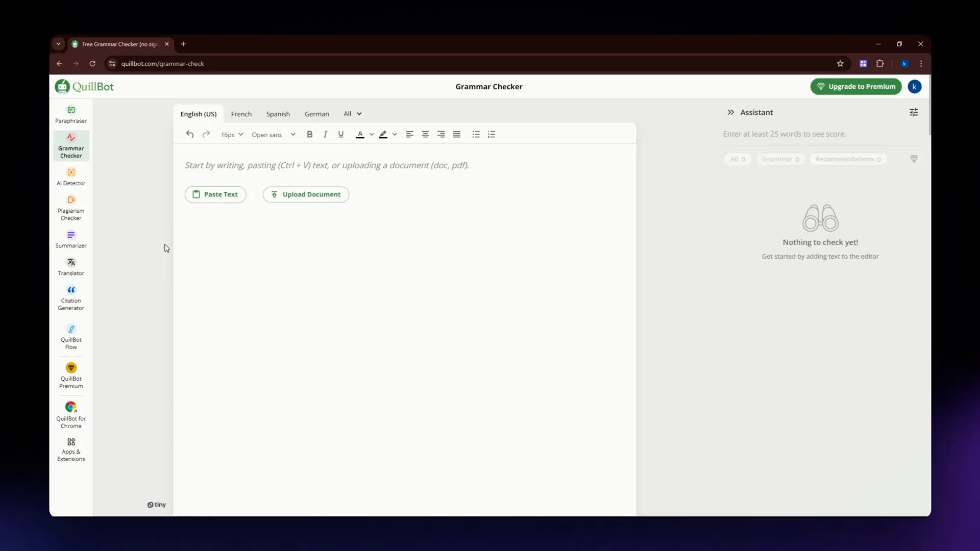
Task: View site information icon in address bar
Action: point(112,64)
